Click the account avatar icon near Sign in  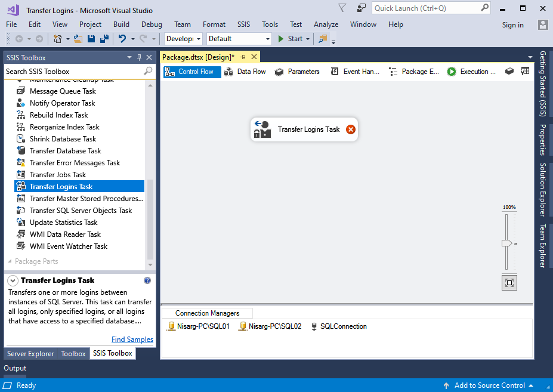click(543, 24)
